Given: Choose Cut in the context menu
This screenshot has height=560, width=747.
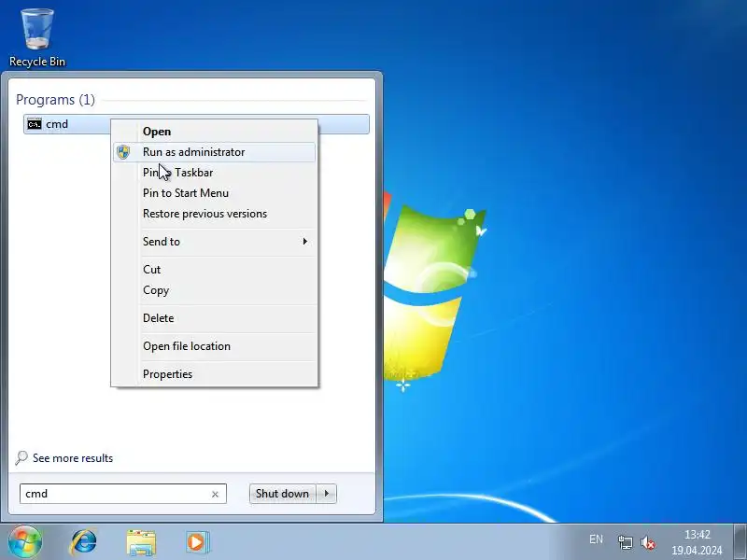Looking at the screenshot, I should point(215,270).
